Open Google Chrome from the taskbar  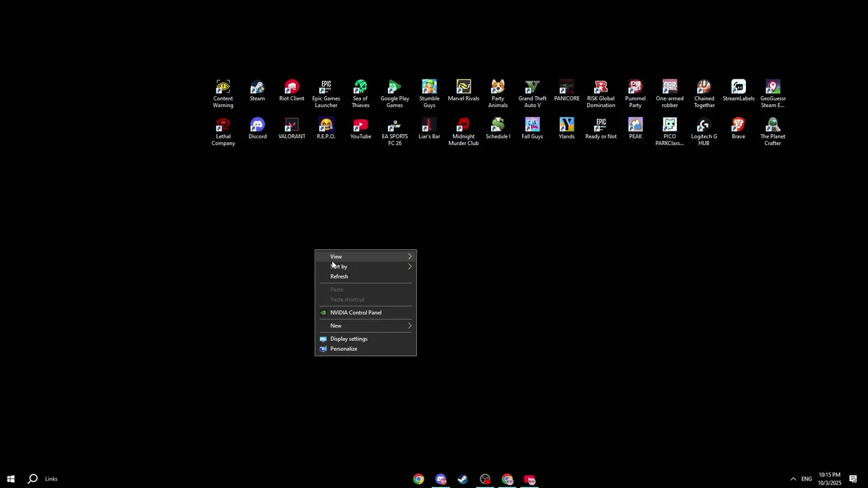[418, 479]
